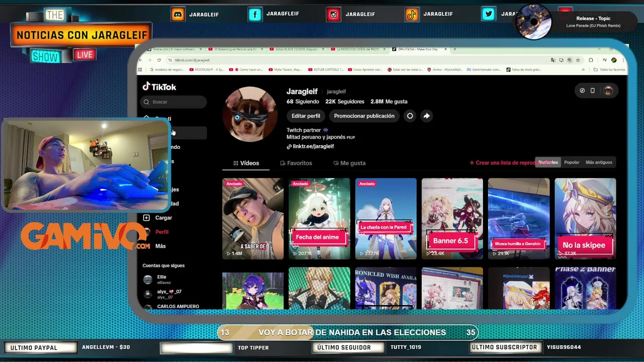Screen dimensions: 644x362
Task: Click the phone app icon top right
Action: point(593,90)
